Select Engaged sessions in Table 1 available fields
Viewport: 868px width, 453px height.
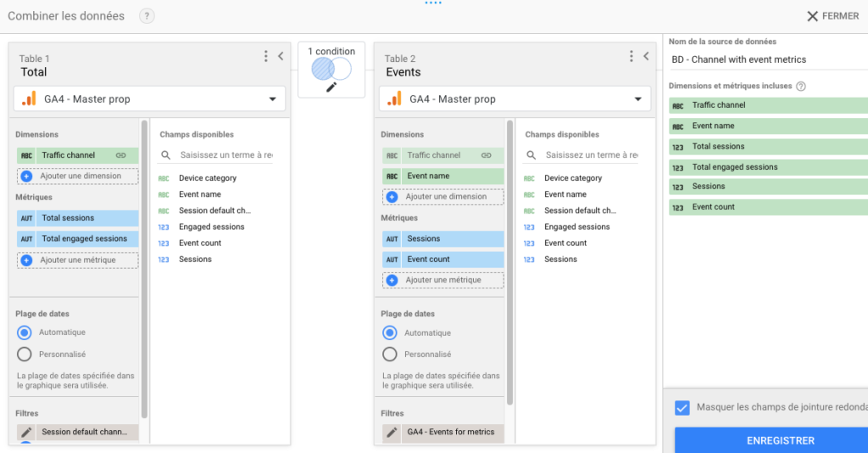(x=211, y=226)
